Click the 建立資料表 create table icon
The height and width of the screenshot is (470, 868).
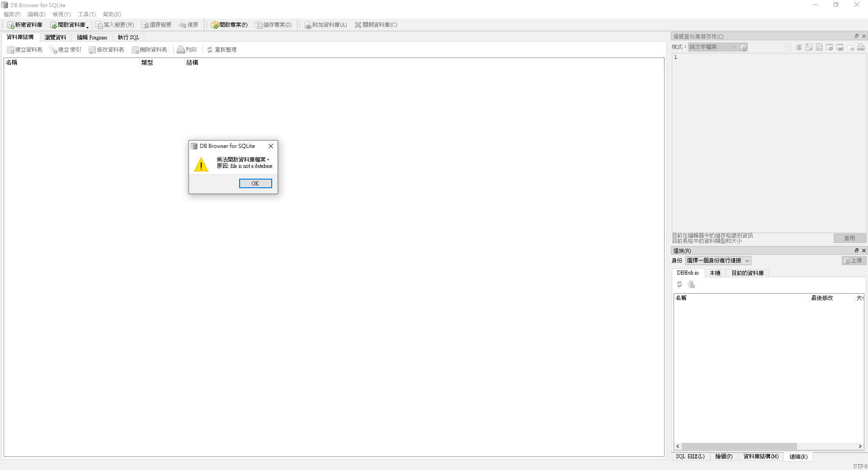[x=10, y=50]
